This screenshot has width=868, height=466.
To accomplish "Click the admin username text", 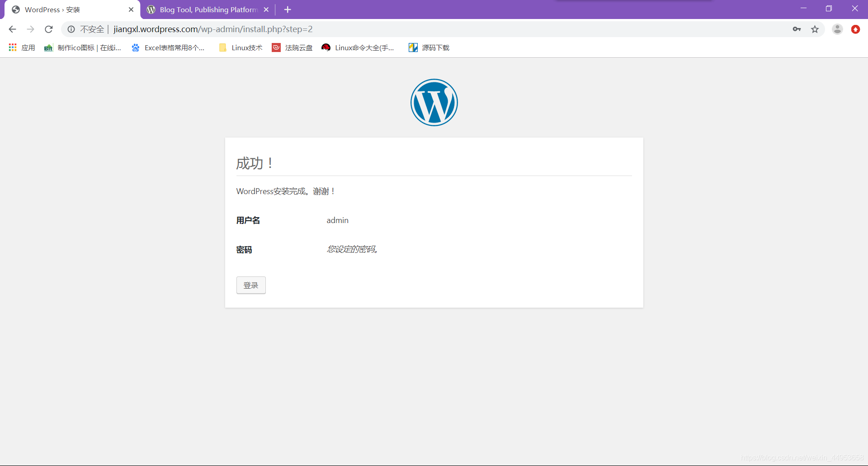I will coord(338,220).
